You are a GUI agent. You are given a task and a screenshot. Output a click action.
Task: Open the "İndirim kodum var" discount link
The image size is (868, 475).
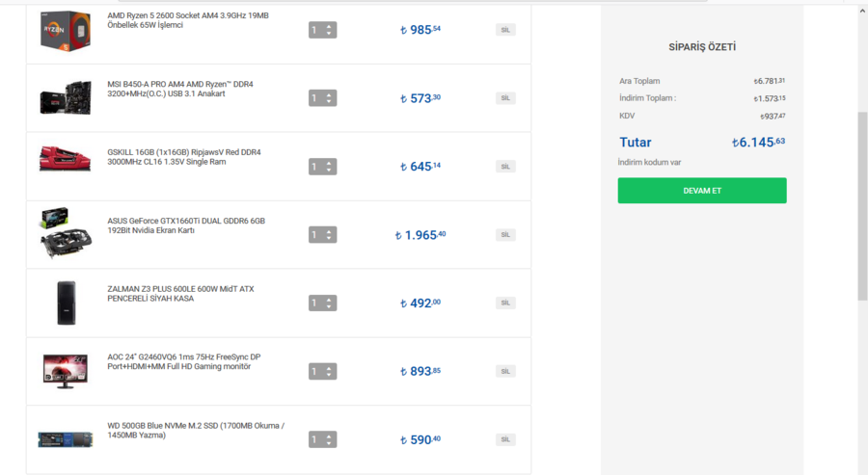pos(649,162)
